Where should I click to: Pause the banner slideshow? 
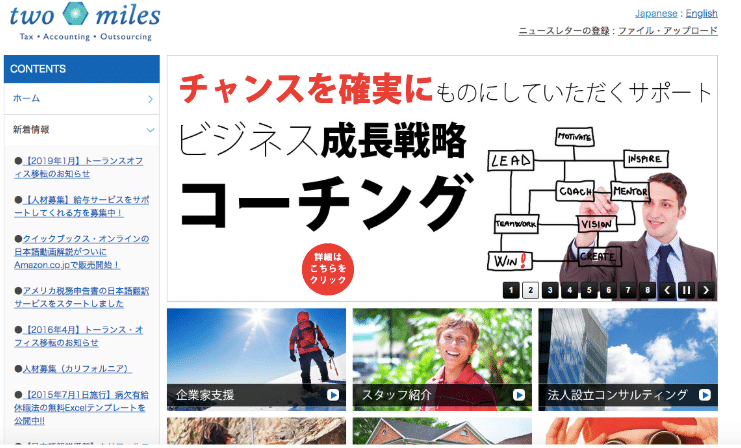(x=686, y=290)
